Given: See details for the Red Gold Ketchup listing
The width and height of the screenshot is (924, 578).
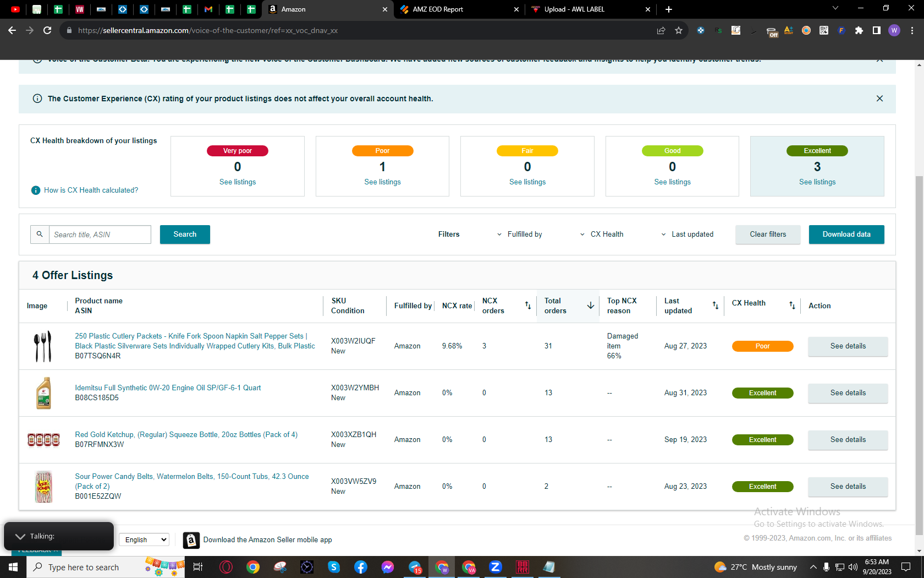Looking at the screenshot, I should [x=848, y=440].
